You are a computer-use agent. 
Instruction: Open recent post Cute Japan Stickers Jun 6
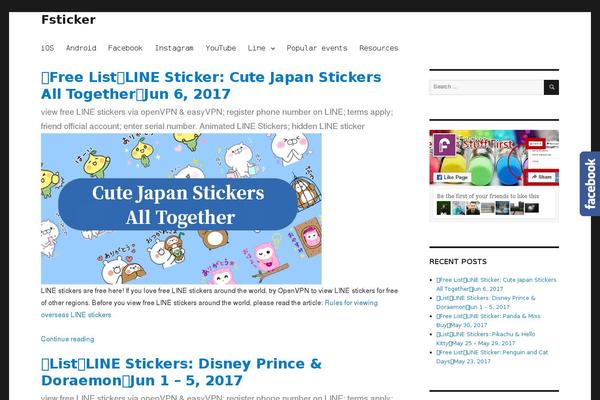click(x=496, y=284)
